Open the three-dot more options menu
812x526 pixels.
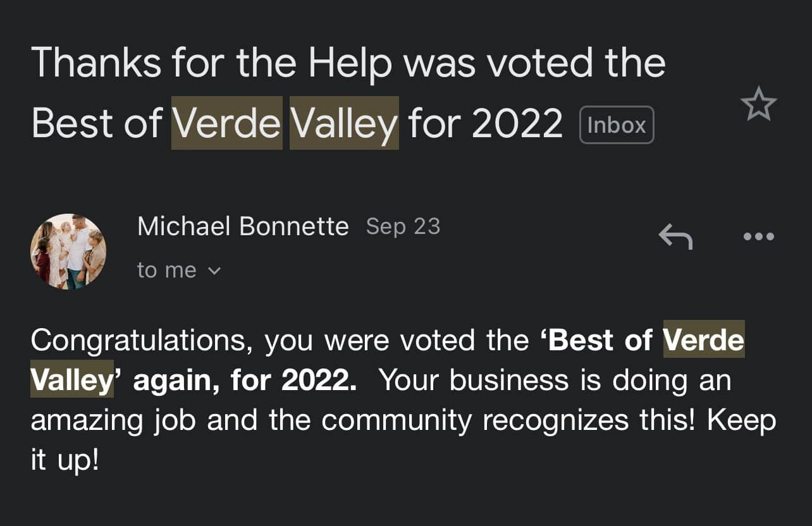point(758,236)
